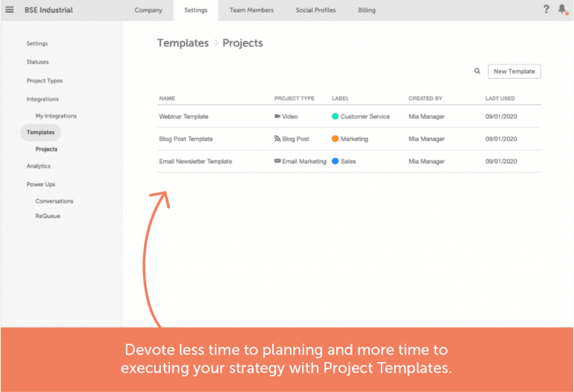Expand Integrations in the sidebar
574x392 pixels.
click(42, 99)
